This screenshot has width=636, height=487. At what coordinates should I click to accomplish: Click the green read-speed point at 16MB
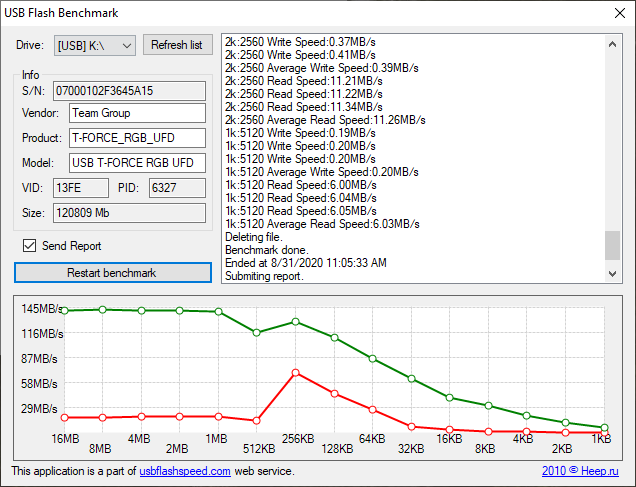click(64, 311)
